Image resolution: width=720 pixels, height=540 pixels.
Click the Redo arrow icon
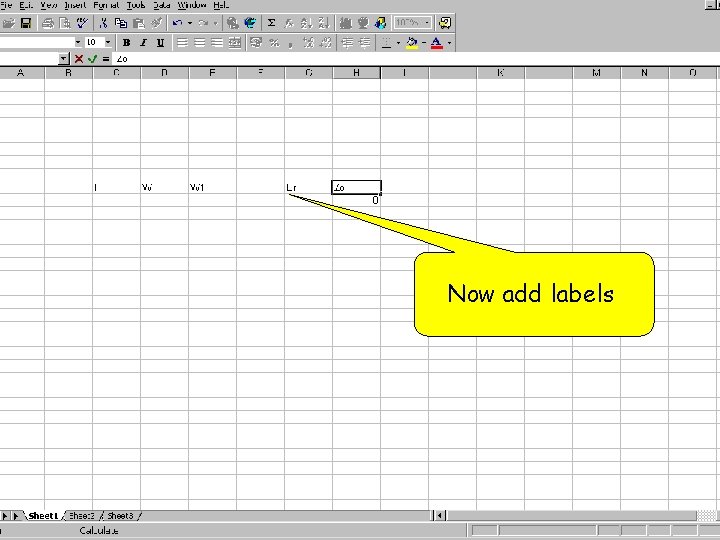[203, 23]
